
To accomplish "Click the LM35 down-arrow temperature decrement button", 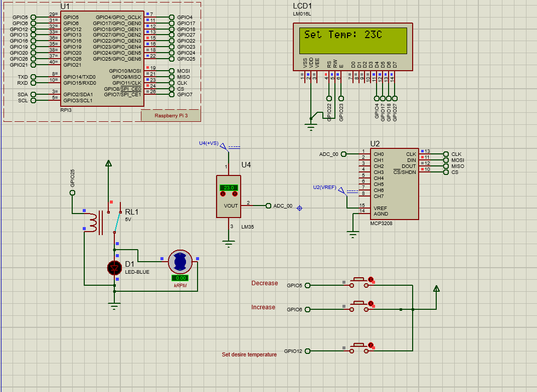I will click(223, 194).
